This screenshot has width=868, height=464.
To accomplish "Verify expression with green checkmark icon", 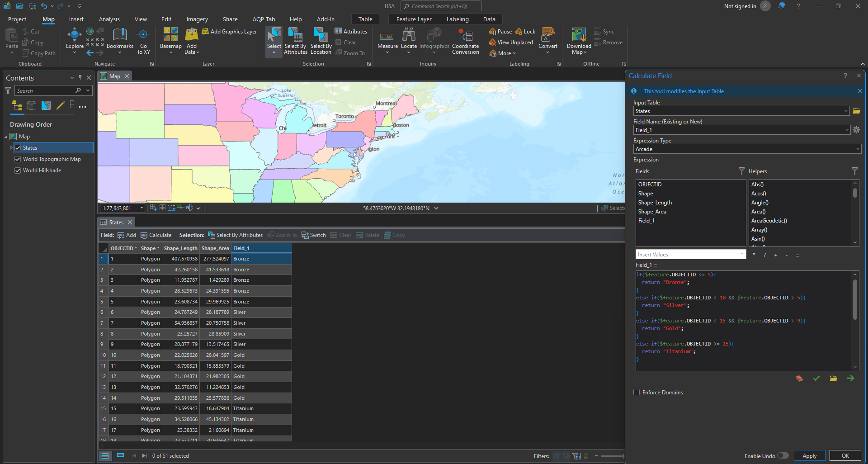I will pos(816,379).
